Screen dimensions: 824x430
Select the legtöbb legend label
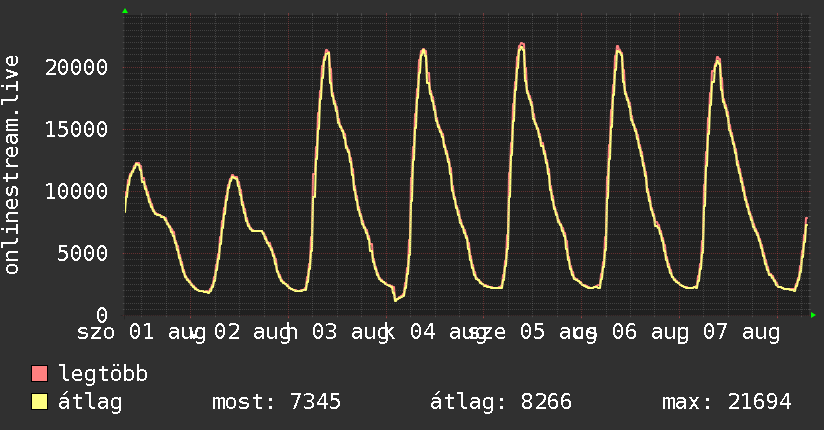coord(103,373)
